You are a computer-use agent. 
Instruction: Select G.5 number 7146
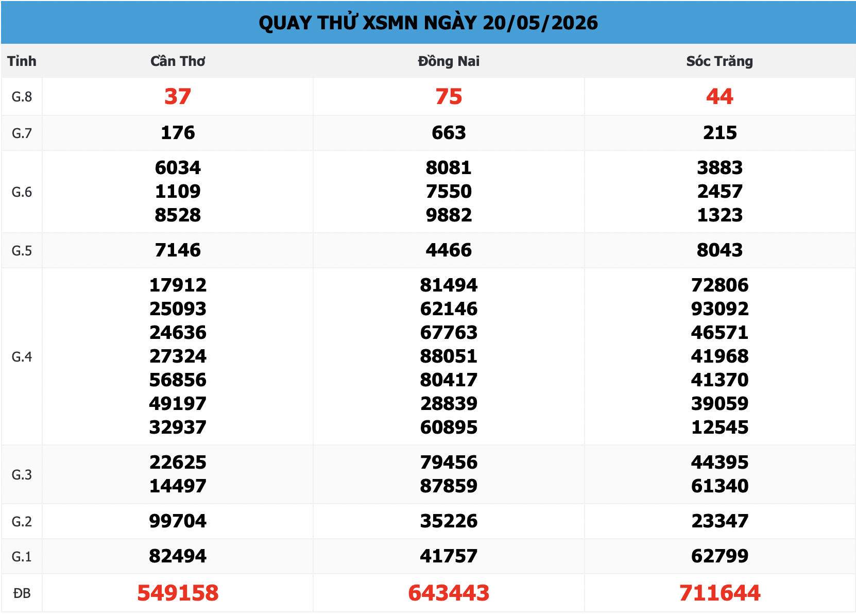pos(178,250)
